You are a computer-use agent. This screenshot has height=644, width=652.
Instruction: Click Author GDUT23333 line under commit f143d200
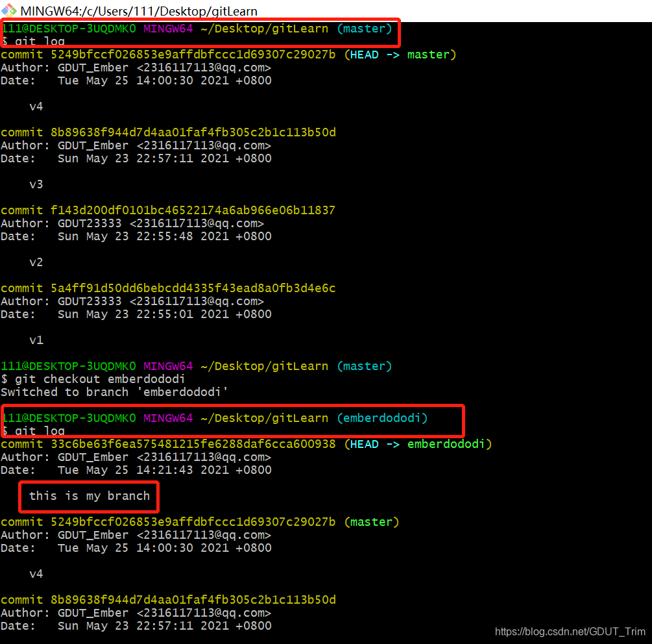[x=132, y=223]
